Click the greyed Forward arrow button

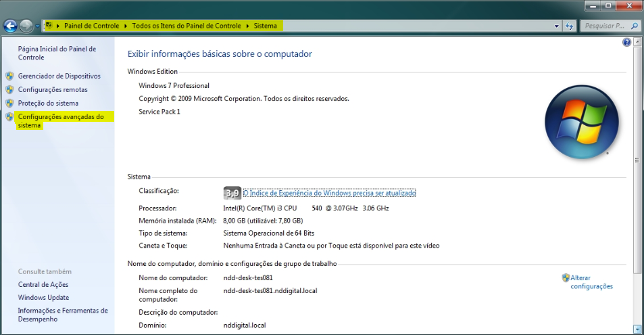[x=26, y=26]
